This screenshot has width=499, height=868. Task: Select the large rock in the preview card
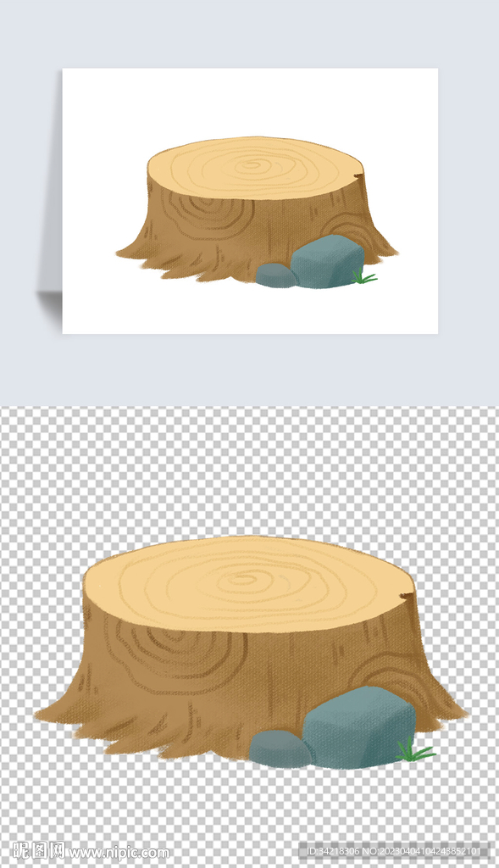pyautogui.click(x=328, y=261)
